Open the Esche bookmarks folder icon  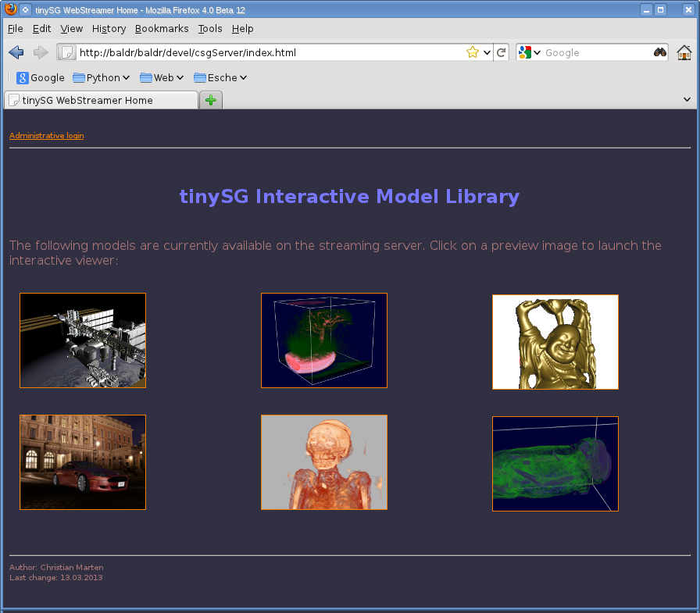(x=202, y=78)
